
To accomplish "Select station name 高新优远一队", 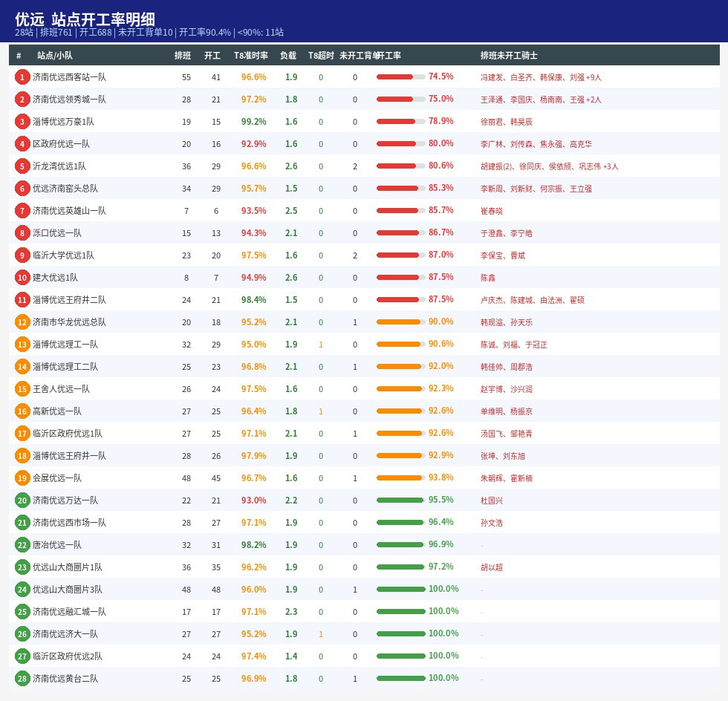I will coord(56,411).
